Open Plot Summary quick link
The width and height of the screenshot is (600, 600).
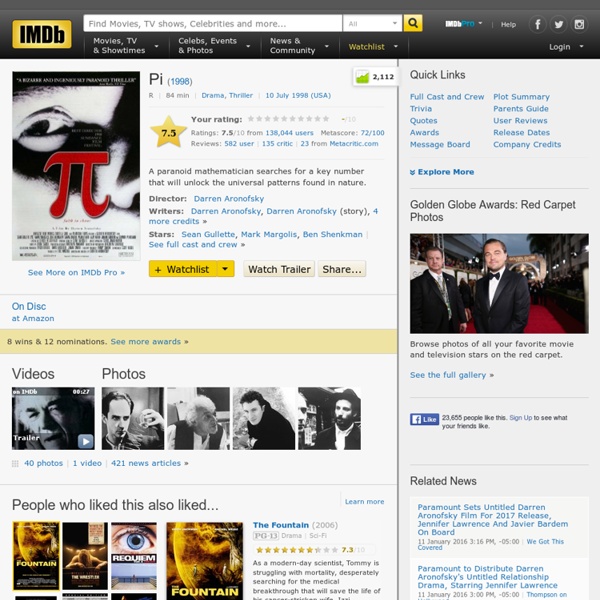click(521, 97)
